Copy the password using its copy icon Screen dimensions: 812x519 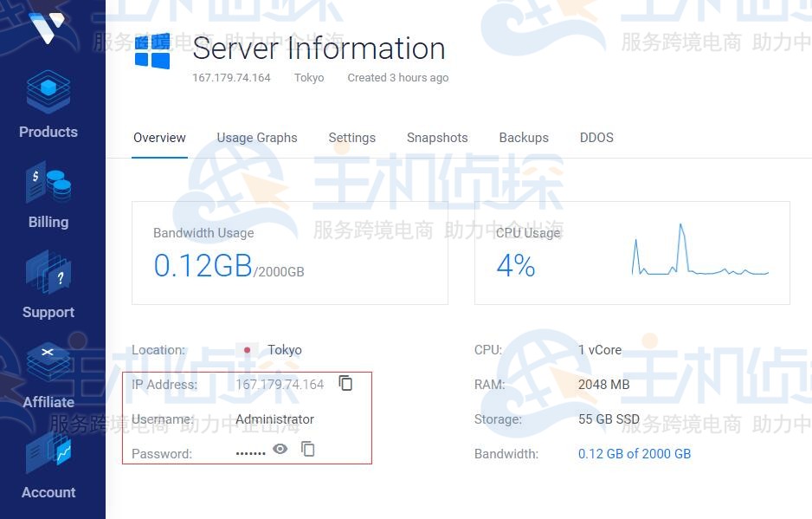(x=309, y=450)
